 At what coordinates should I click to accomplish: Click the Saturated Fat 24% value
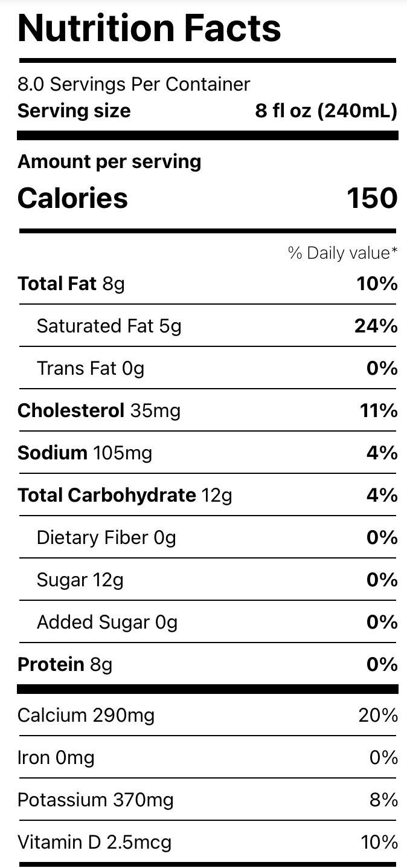pos(376,326)
